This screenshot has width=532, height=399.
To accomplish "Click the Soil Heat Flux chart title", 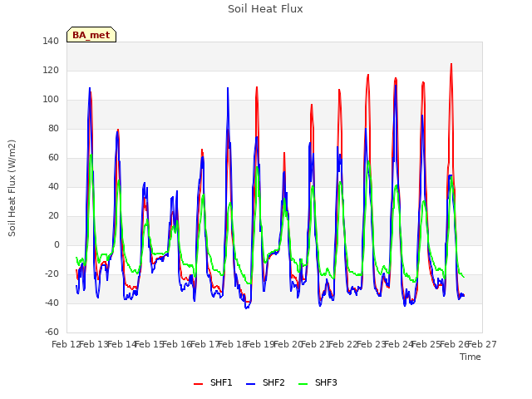I will pos(265,9).
